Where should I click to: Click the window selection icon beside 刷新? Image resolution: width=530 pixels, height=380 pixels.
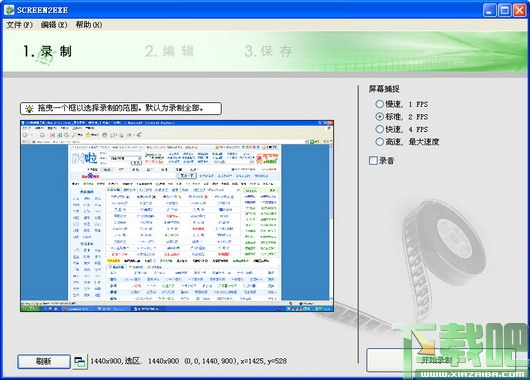tap(80, 362)
